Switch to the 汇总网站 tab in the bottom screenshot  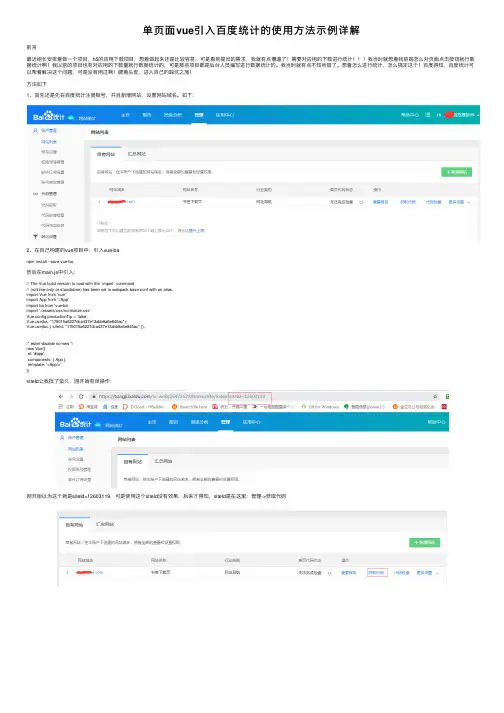pos(105,524)
